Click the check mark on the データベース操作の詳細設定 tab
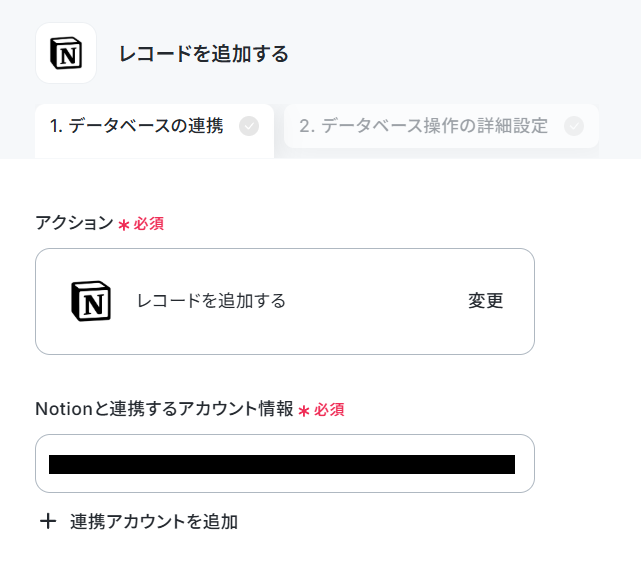 click(574, 126)
